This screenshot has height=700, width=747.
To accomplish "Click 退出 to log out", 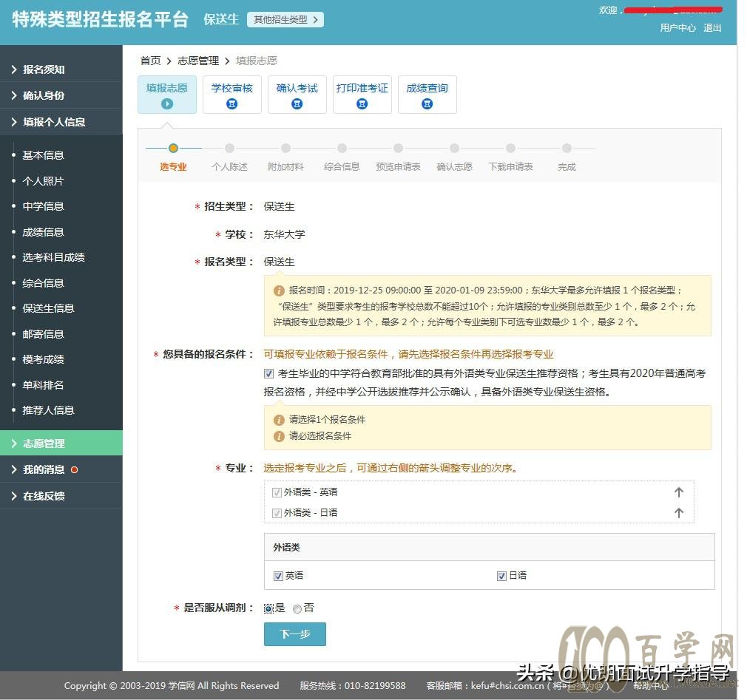I will (712, 28).
